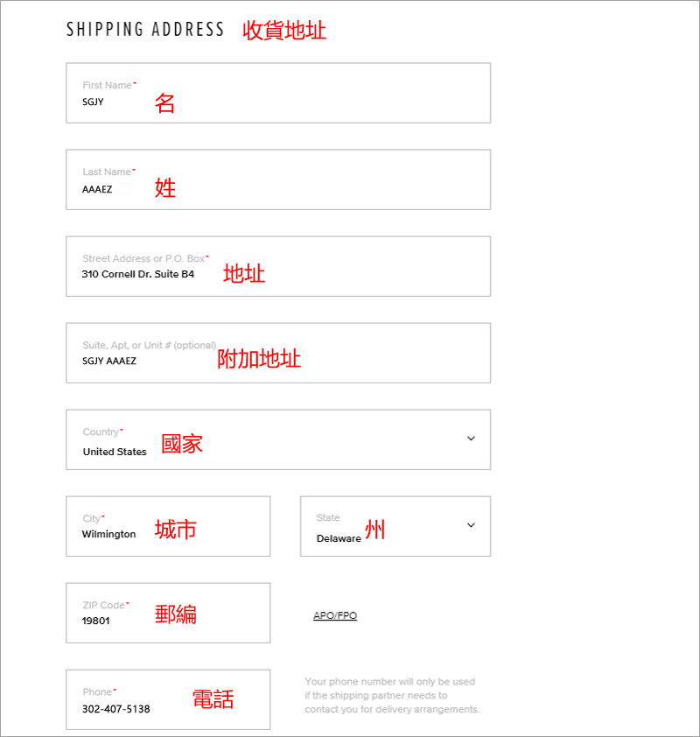Click the red 州 annotation next to Delaware
700x737 pixels.
(x=374, y=530)
